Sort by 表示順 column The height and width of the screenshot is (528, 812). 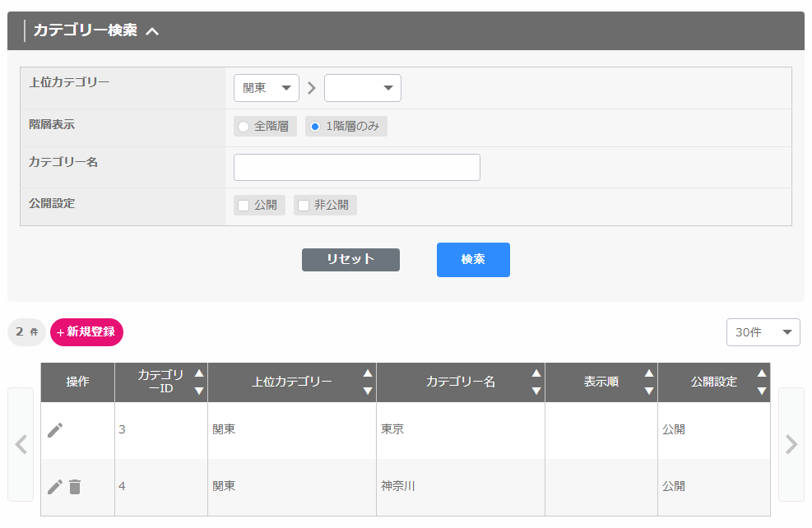pos(648,382)
